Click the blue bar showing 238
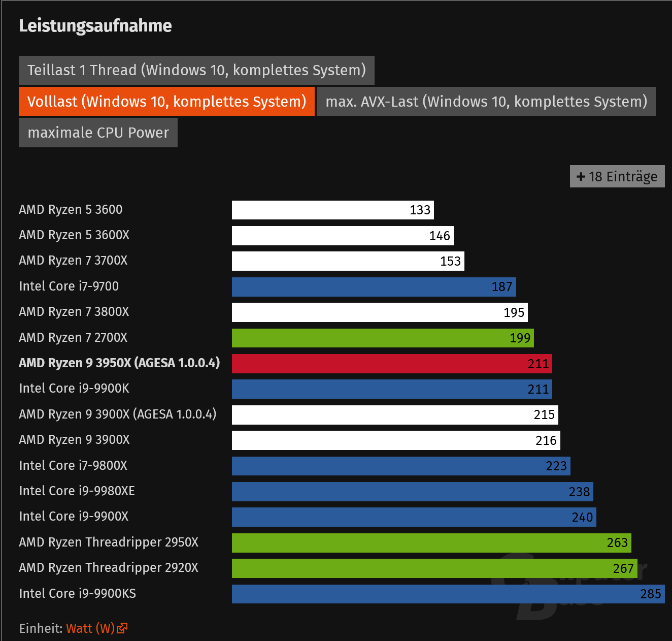This screenshot has height=641, width=672. (x=413, y=492)
